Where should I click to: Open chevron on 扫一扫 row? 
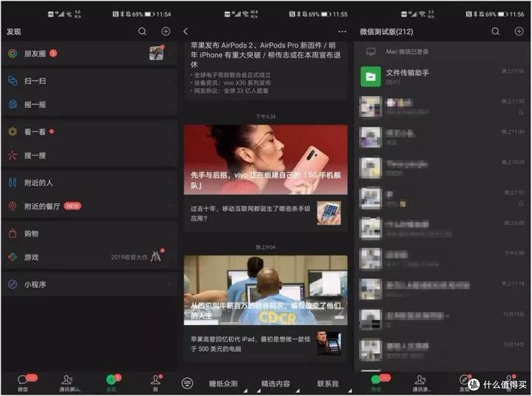(x=170, y=81)
